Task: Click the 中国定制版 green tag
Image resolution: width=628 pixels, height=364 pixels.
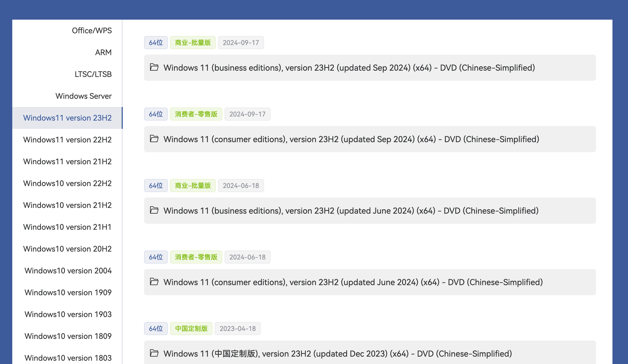Action: coord(191,329)
